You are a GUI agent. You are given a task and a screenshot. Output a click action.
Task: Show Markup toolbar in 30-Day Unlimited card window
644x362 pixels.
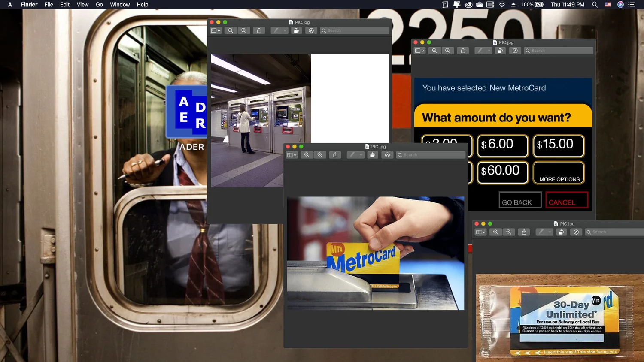576,232
